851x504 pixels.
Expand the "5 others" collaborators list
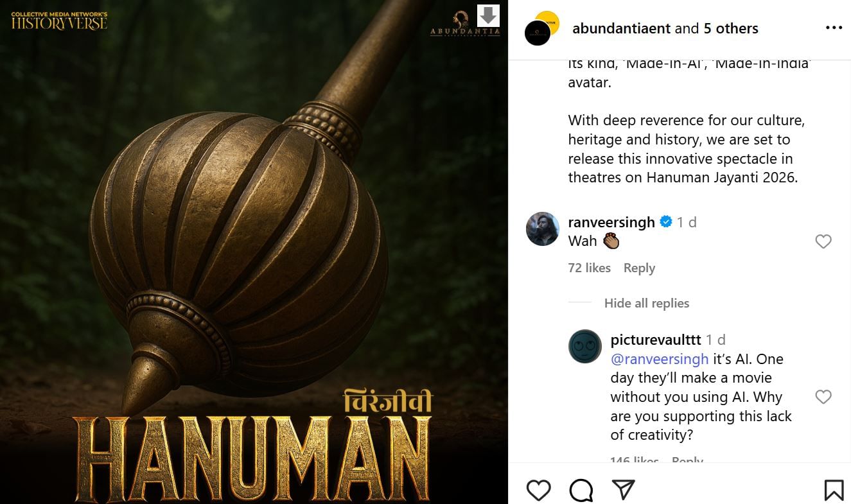(x=731, y=28)
